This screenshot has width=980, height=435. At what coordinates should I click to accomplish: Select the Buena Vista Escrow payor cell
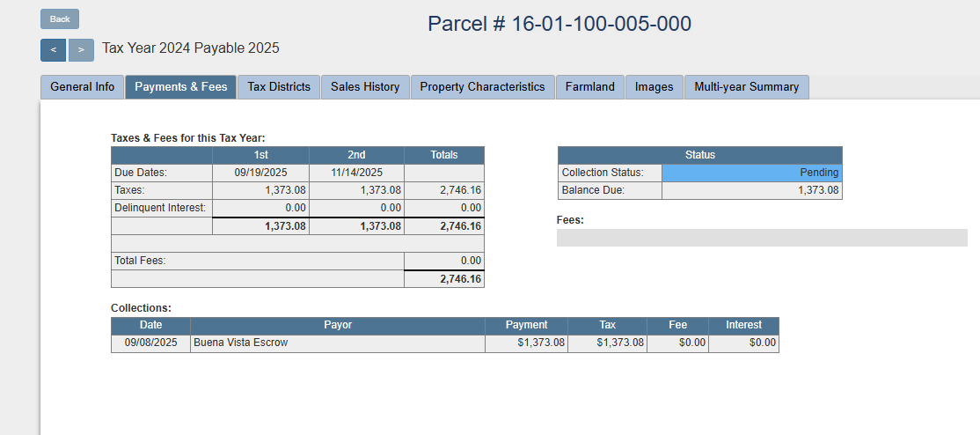click(x=337, y=343)
